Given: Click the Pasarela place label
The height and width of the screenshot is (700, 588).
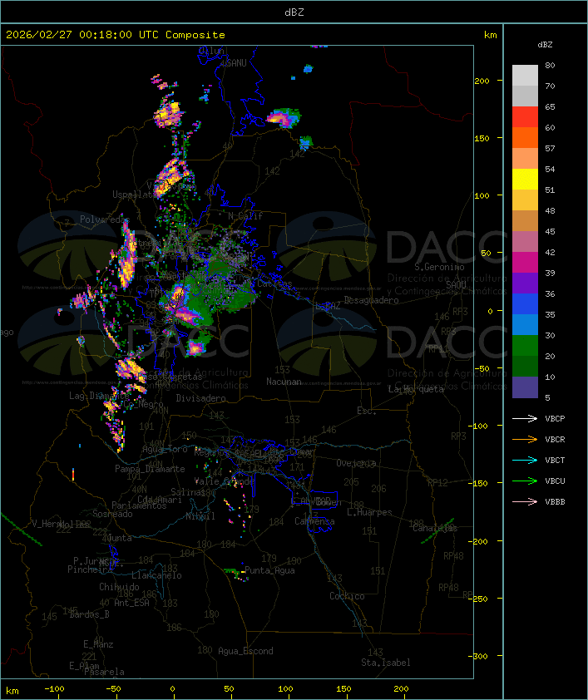Looking at the screenshot, I should (104, 672).
